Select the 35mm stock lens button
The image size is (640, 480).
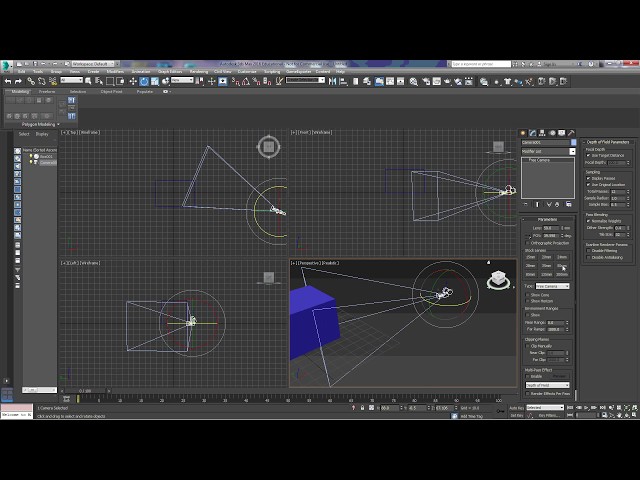pyautogui.click(x=547, y=266)
